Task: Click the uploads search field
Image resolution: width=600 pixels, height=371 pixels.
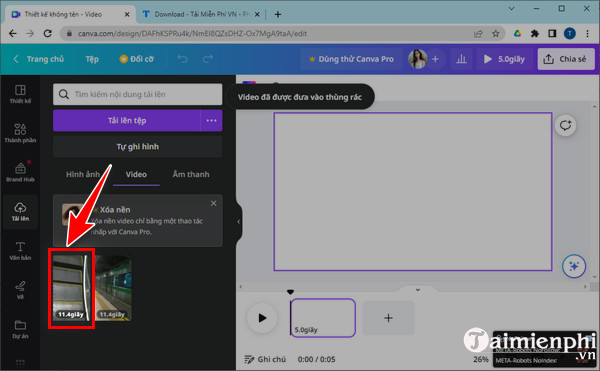Action: [138, 94]
